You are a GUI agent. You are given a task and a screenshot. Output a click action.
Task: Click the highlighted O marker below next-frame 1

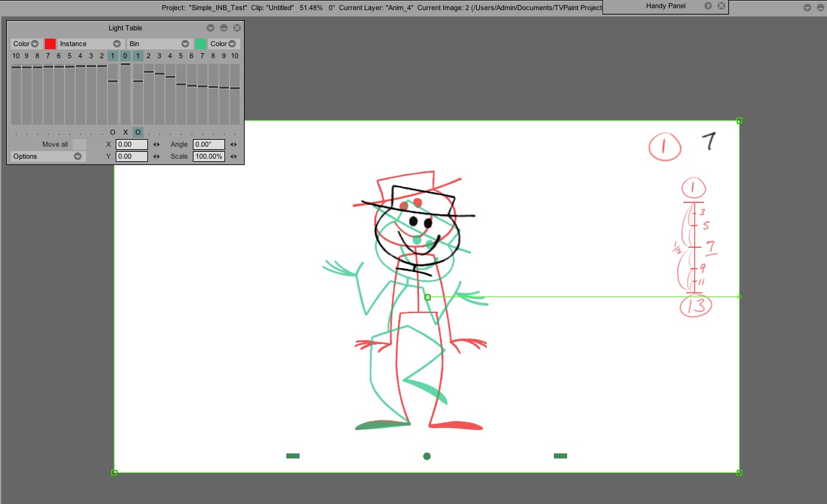pyautogui.click(x=138, y=132)
